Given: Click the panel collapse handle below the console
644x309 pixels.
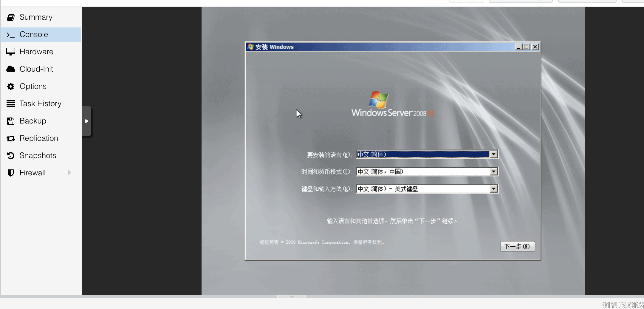Looking at the screenshot, I should (292, 296).
